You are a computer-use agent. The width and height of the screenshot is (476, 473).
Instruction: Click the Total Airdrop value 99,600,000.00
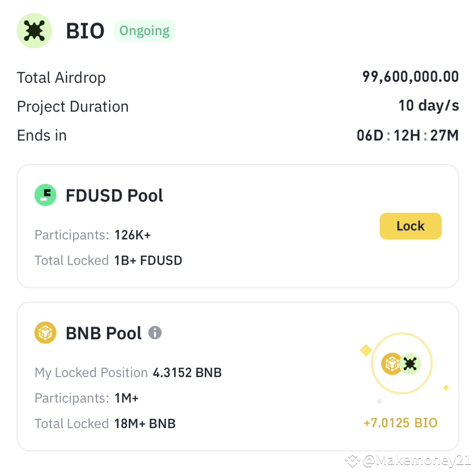click(x=411, y=76)
